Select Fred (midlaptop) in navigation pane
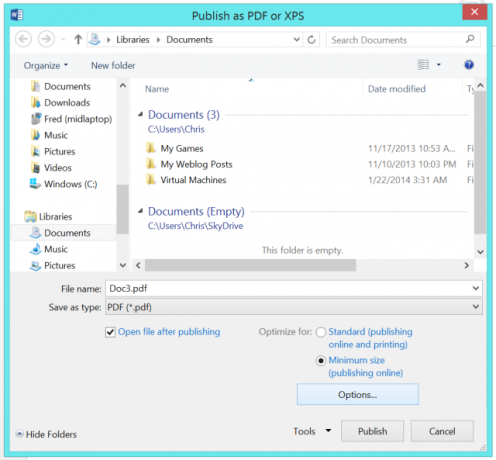This screenshot has width=496, height=460. point(78,119)
